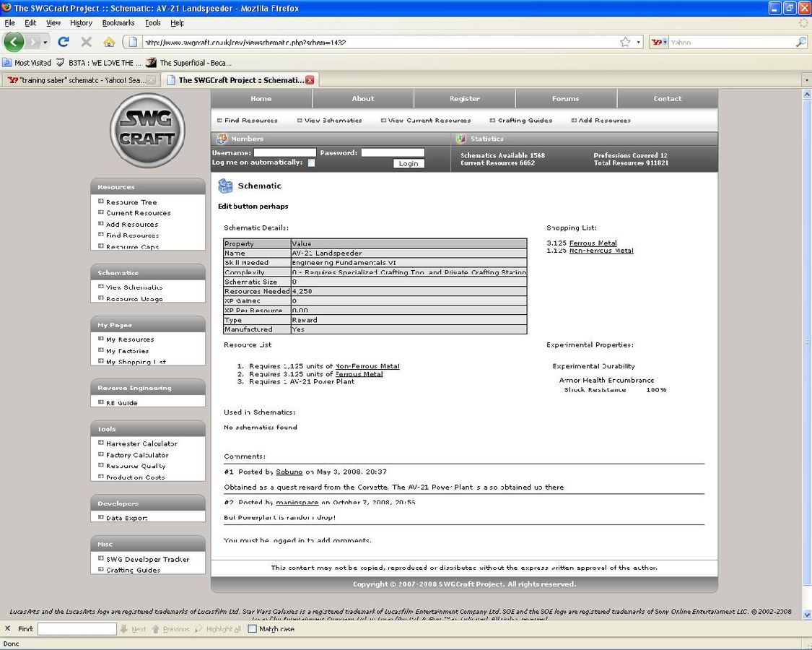
Task: Click the Schematic page icon
Action: click(225, 186)
